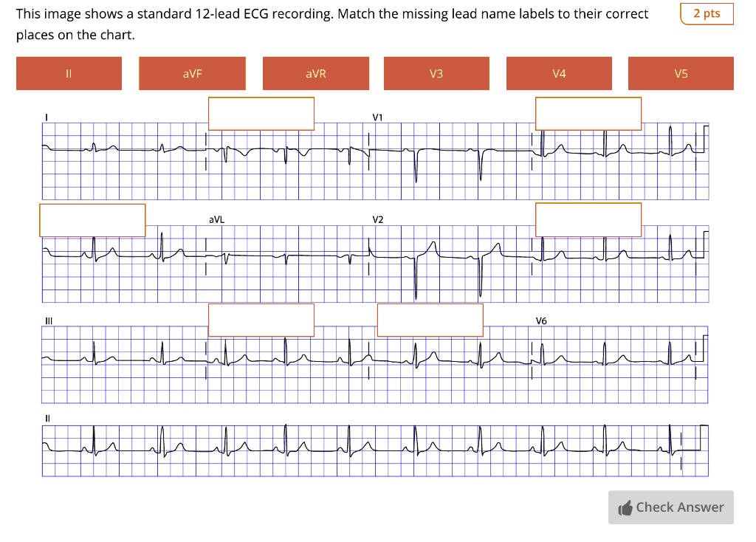Viewport: 756px width, 542px height.
Task: Select the aVF label chip
Action: 192,73
